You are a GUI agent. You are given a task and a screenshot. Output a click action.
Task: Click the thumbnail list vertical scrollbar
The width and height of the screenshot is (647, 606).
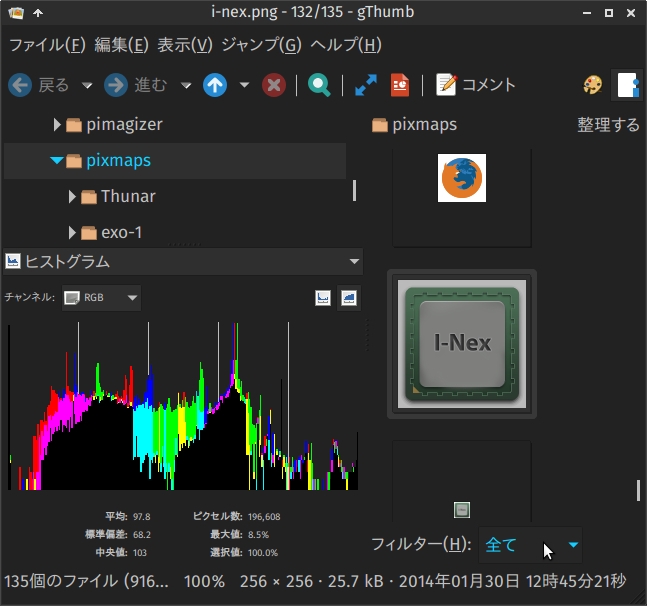tap(638, 490)
